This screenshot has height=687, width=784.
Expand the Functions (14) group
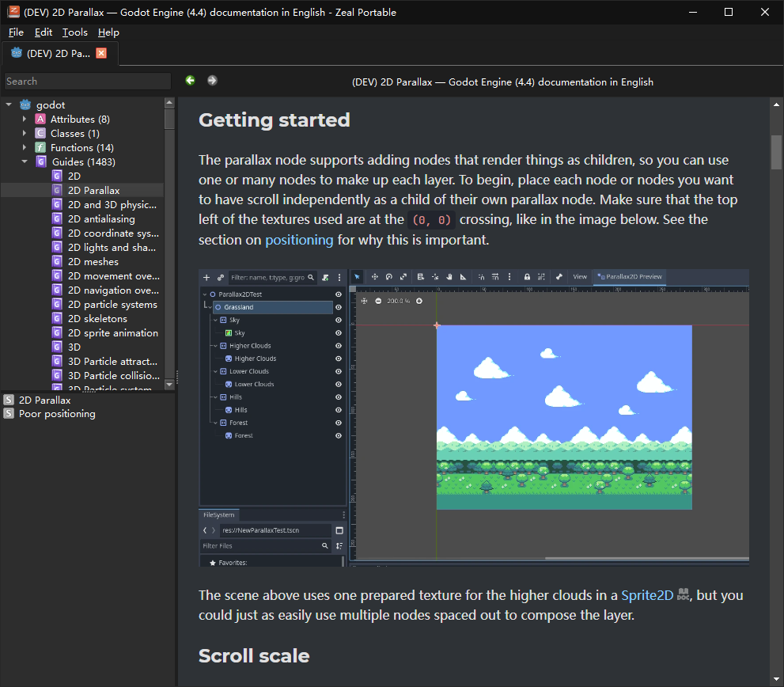[24, 147]
